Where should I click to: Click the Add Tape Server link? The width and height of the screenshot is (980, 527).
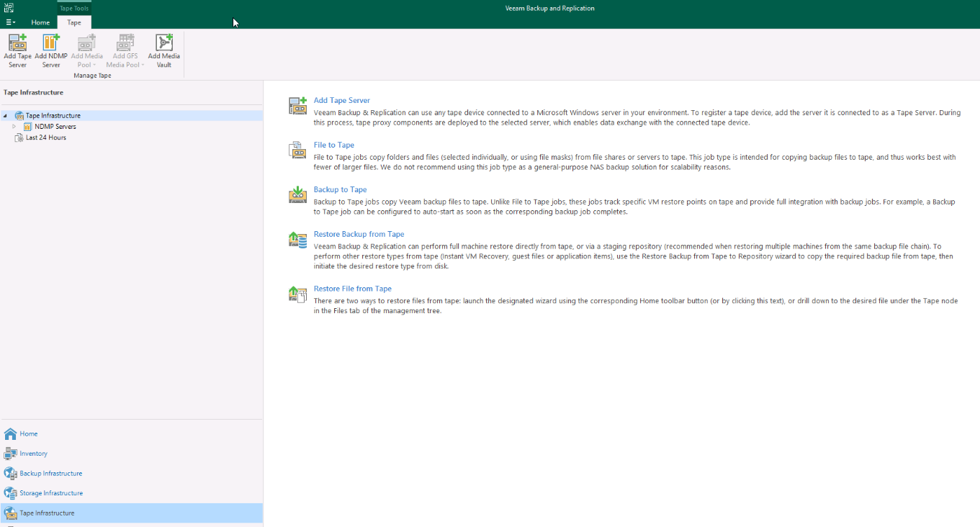point(342,101)
